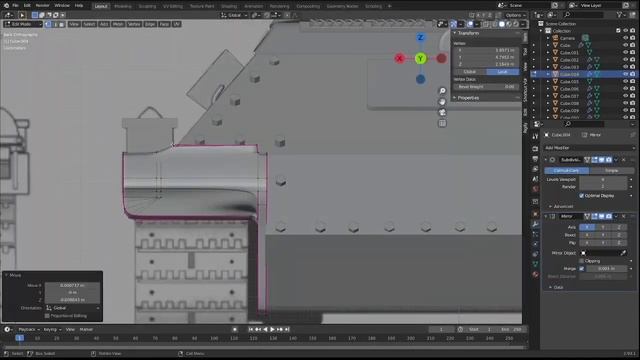Select the face select mode icon
Image resolution: width=640 pixels, height=360 pixels.
pyautogui.click(x=62, y=24)
